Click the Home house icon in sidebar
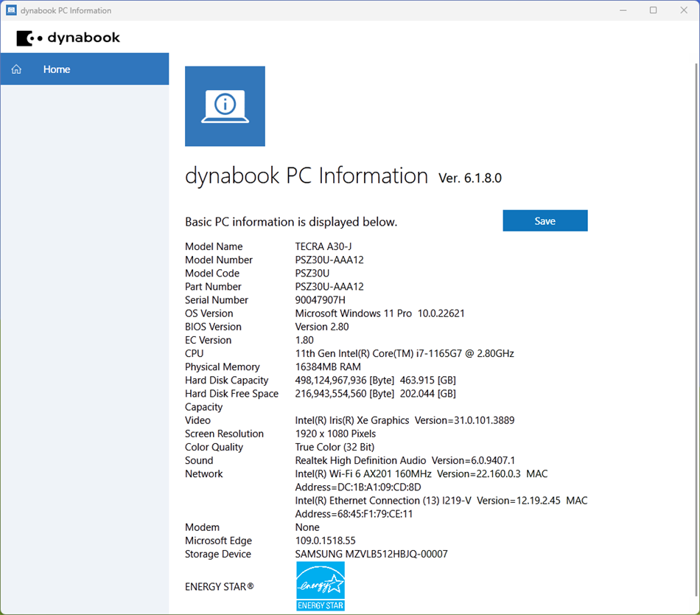The height and width of the screenshot is (615, 700). click(16, 69)
